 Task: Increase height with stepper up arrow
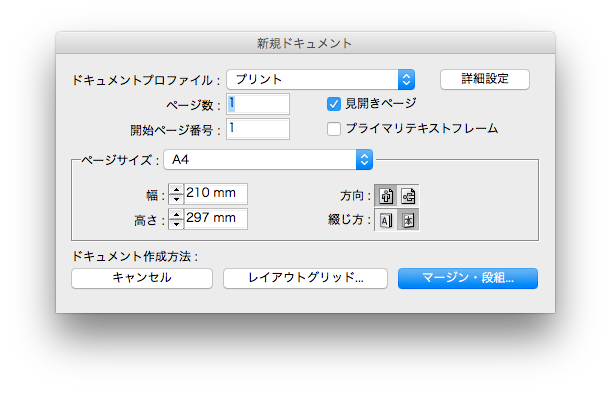176,214
